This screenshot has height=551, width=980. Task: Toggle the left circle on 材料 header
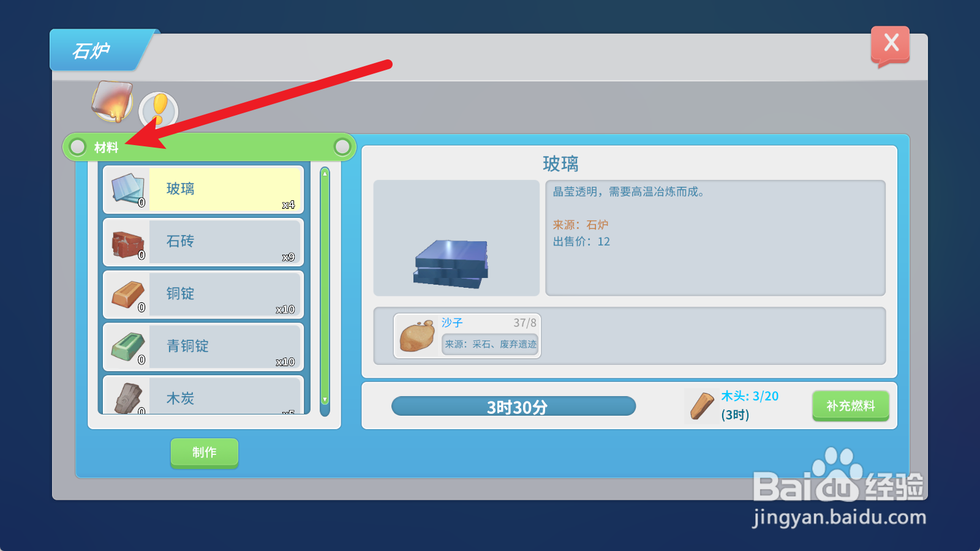pos(78,147)
